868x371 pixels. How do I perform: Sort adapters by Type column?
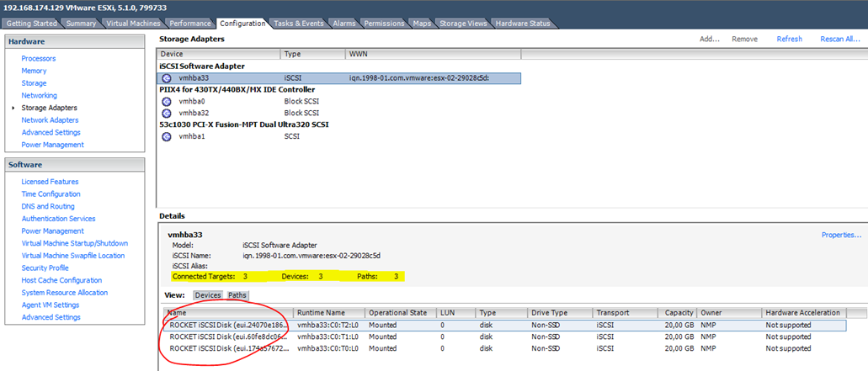pyautogui.click(x=313, y=54)
